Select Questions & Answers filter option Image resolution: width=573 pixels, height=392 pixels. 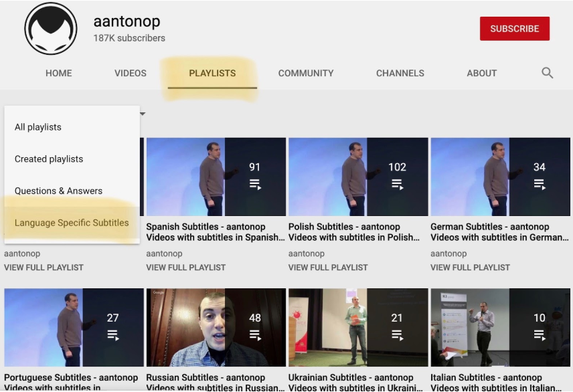pyautogui.click(x=72, y=191)
